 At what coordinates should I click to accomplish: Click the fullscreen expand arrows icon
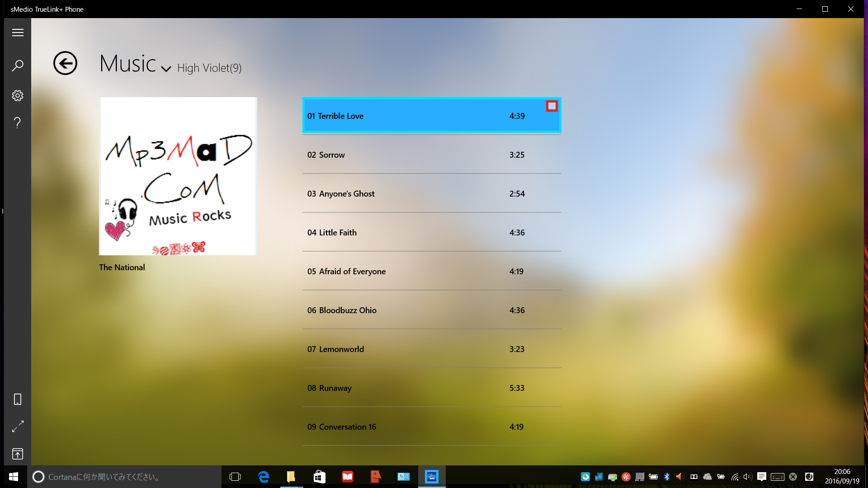pyautogui.click(x=18, y=427)
